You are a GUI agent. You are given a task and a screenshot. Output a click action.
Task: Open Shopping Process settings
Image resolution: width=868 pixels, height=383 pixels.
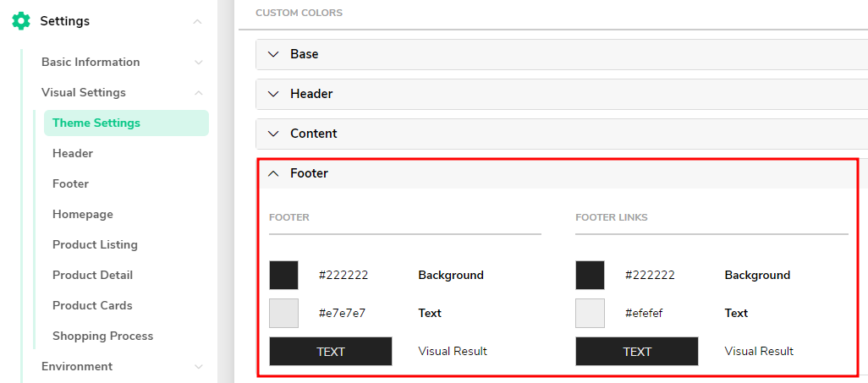(x=102, y=336)
